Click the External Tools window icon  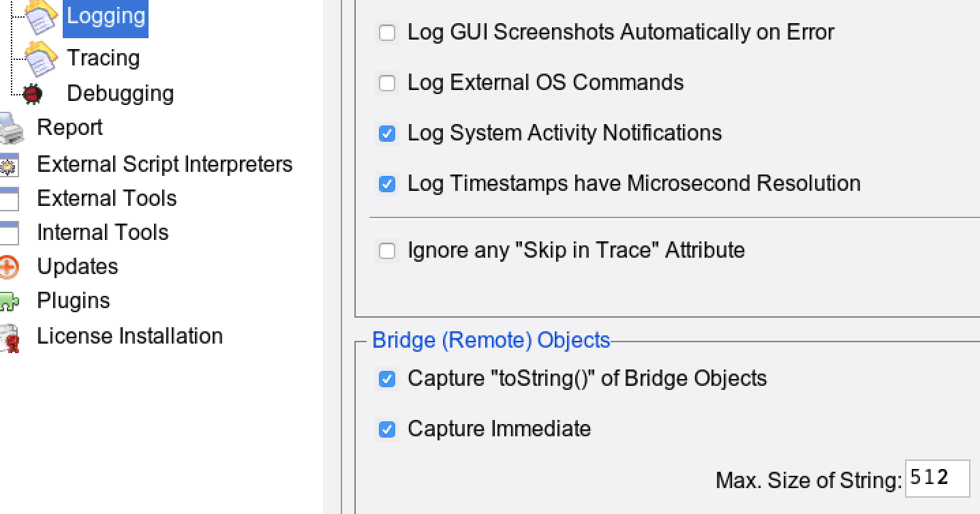10,199
